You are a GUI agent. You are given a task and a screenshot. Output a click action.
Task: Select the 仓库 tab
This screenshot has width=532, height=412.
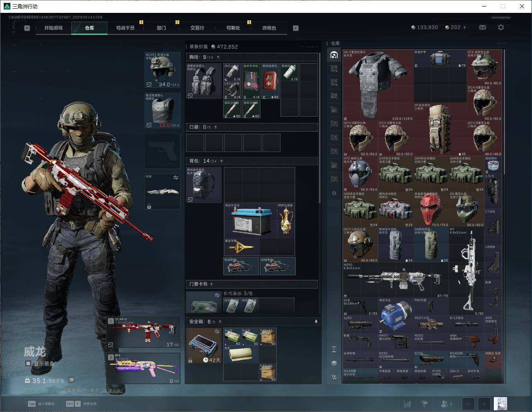click(x=89, y=28)
